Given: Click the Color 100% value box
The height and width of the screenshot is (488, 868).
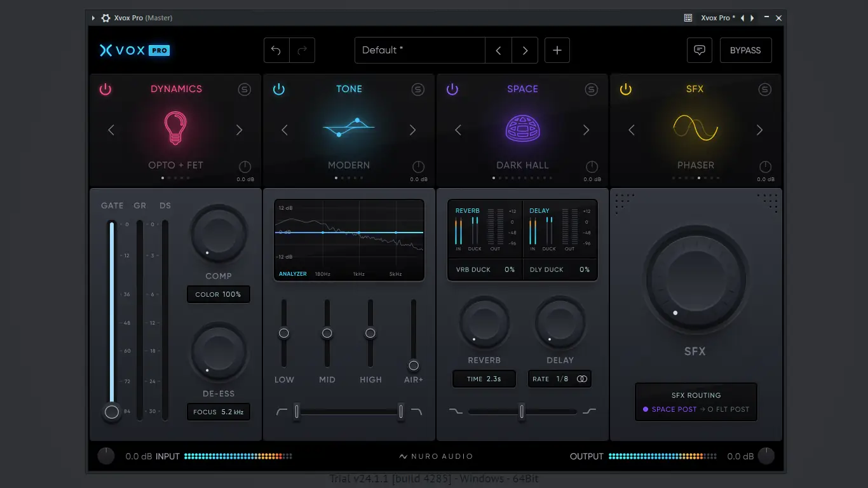Looking at the screenshot, I should click(219, 294).
